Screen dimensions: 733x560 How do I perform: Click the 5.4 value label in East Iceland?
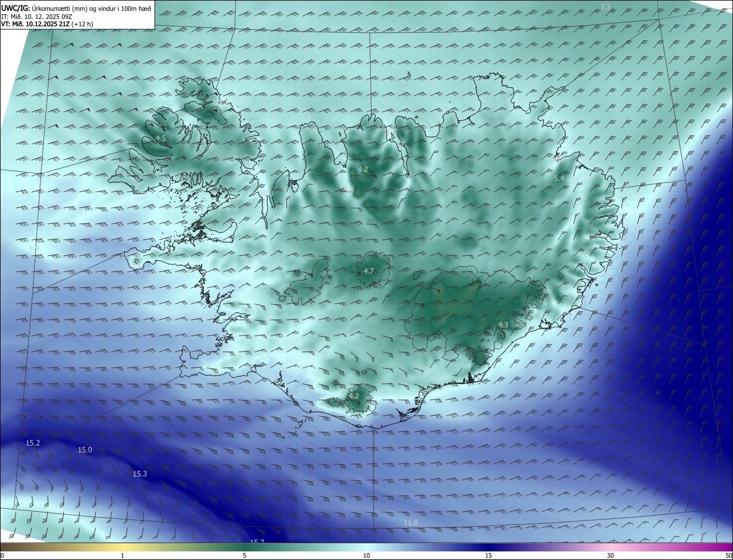click(559, 179)
